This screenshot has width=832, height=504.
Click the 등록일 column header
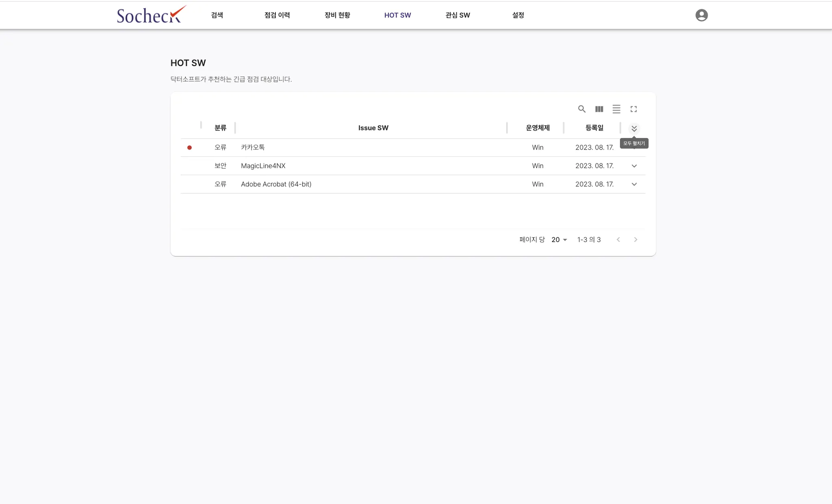594,128
